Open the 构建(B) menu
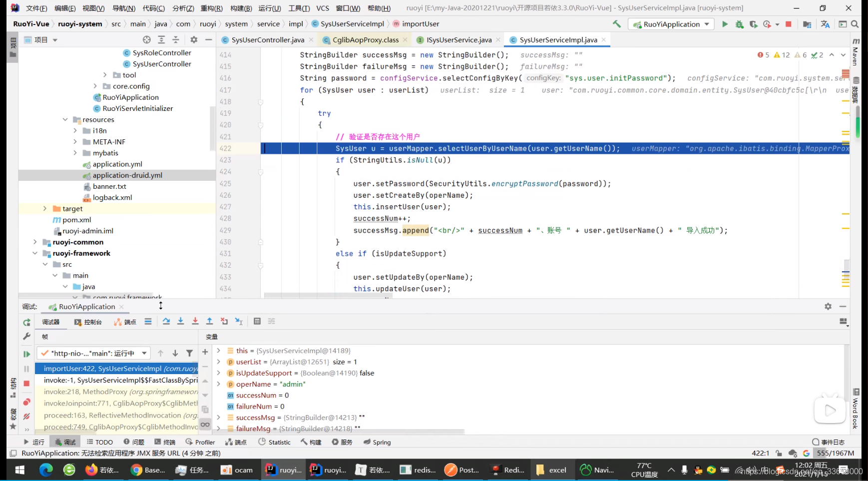The image size is (868, 481). [241, 8]
